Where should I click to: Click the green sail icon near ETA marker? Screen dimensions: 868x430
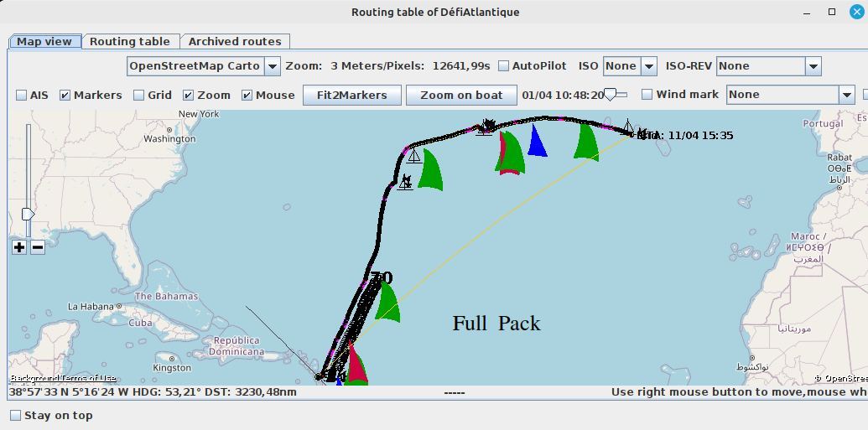(586, 142)
